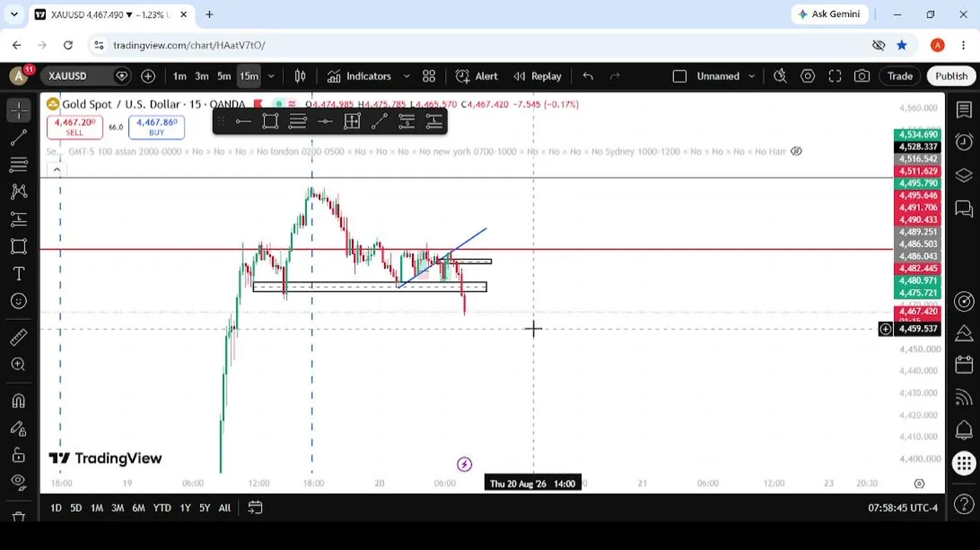Toggle the layout save checkbox square
Viewport: 980px width, 550px height.
(x=679, y=76)
